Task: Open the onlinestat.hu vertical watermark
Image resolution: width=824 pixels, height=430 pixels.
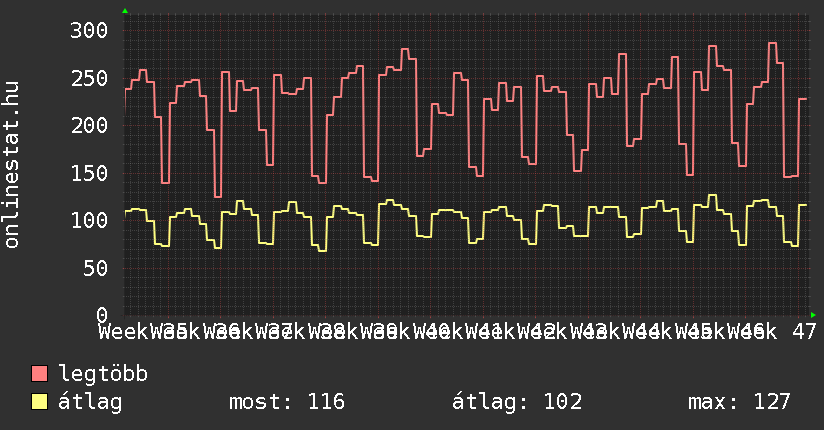Action: coord(13,166)
